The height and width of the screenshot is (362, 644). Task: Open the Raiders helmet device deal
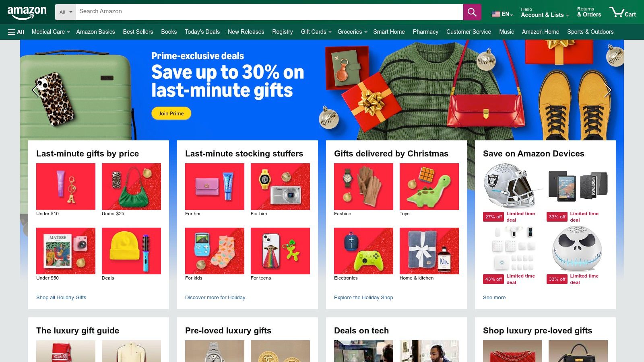[510, 185]
